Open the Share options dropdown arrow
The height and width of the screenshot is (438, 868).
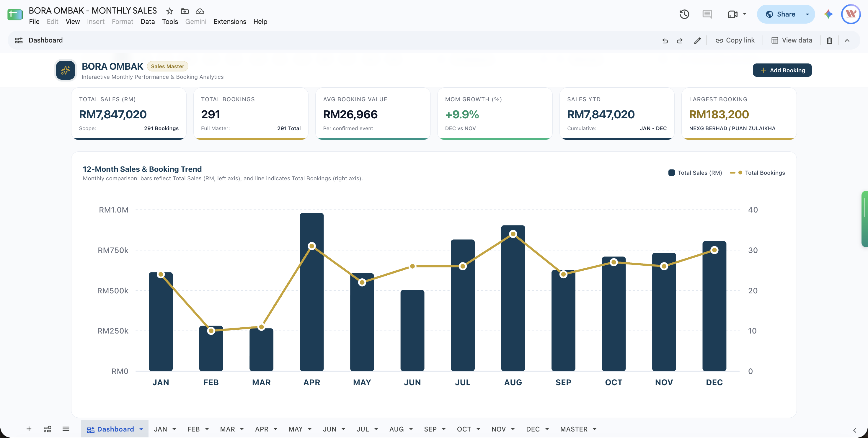coord(807,14)
